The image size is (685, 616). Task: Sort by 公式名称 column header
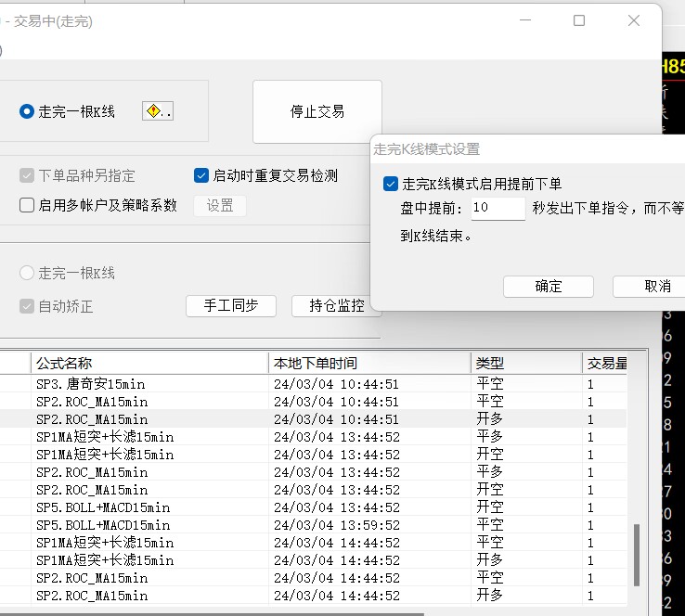[x=149, y=364]
